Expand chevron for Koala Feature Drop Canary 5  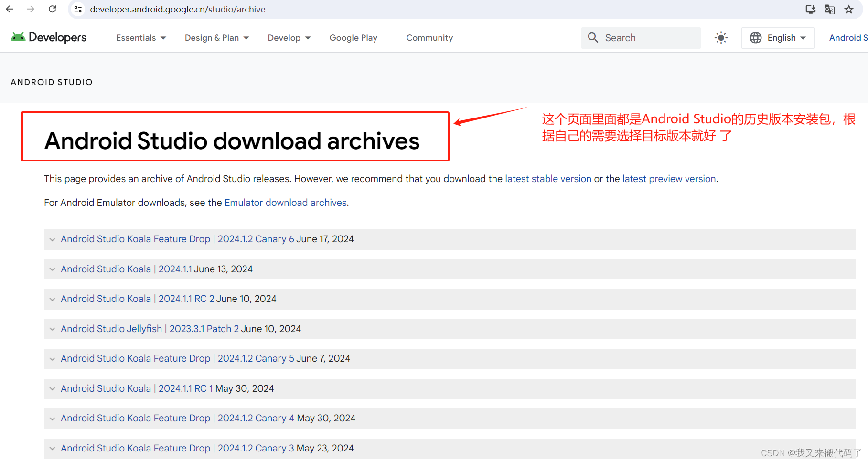click(52, 359)
